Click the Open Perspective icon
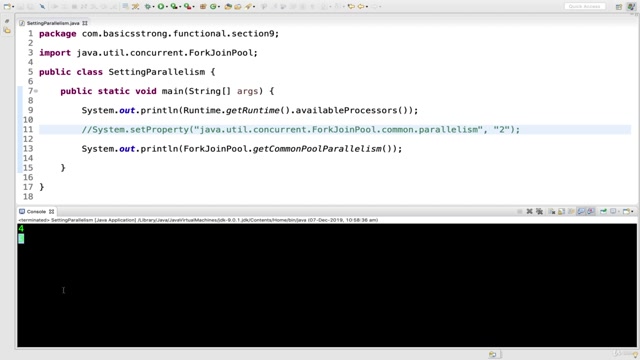The height and width of the screenshot is (360, 640). 619,7
